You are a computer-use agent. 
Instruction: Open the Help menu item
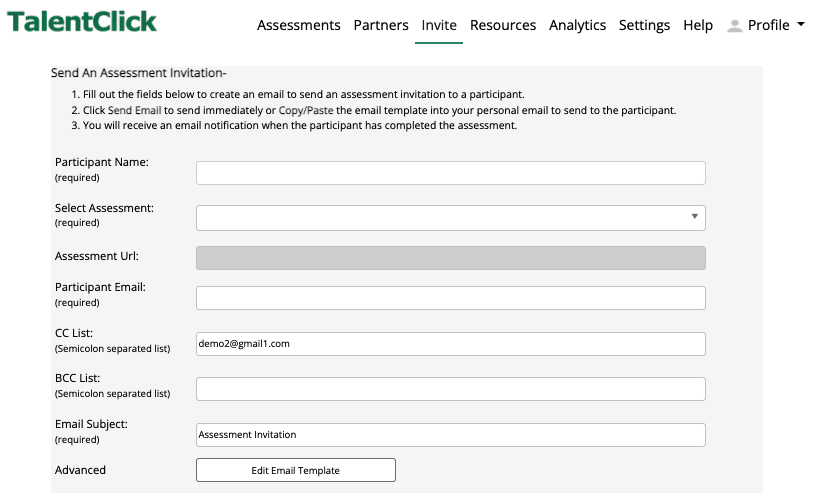[x=698, y=25]
